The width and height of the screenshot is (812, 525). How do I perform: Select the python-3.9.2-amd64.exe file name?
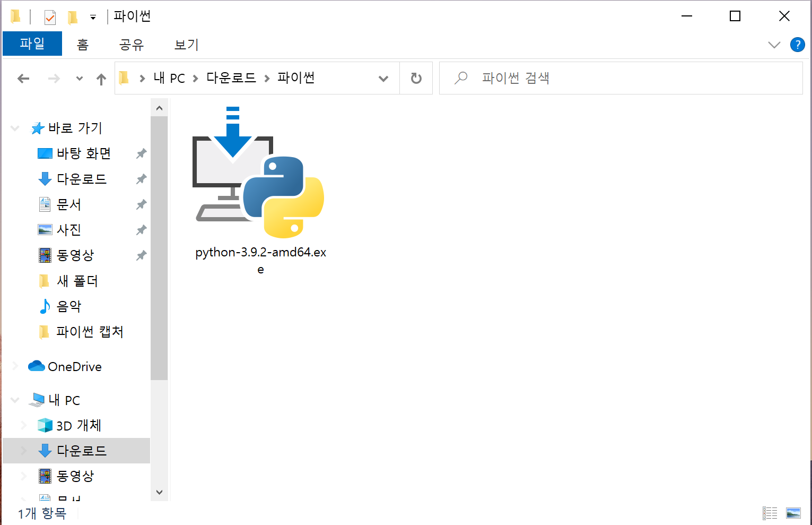pos(260,260)
